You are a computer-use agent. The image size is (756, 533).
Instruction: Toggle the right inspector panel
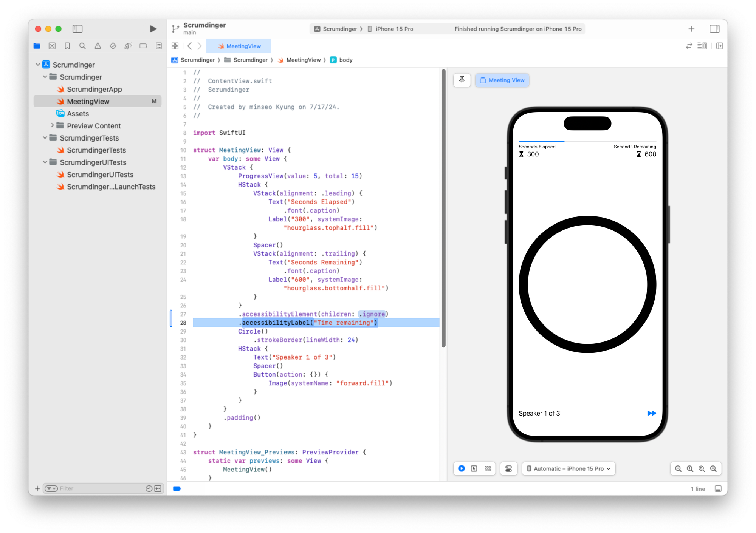pyautogui.click(x=714, y=29)
